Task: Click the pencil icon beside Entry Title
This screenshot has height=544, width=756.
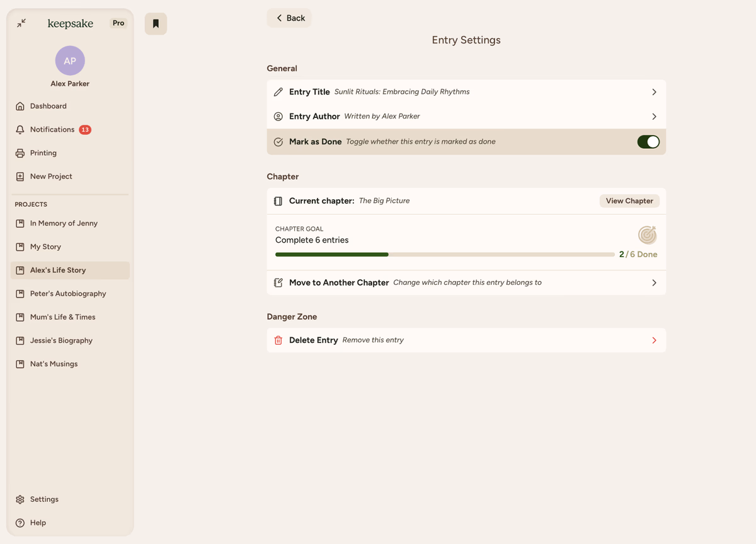Action: point(278,92)
